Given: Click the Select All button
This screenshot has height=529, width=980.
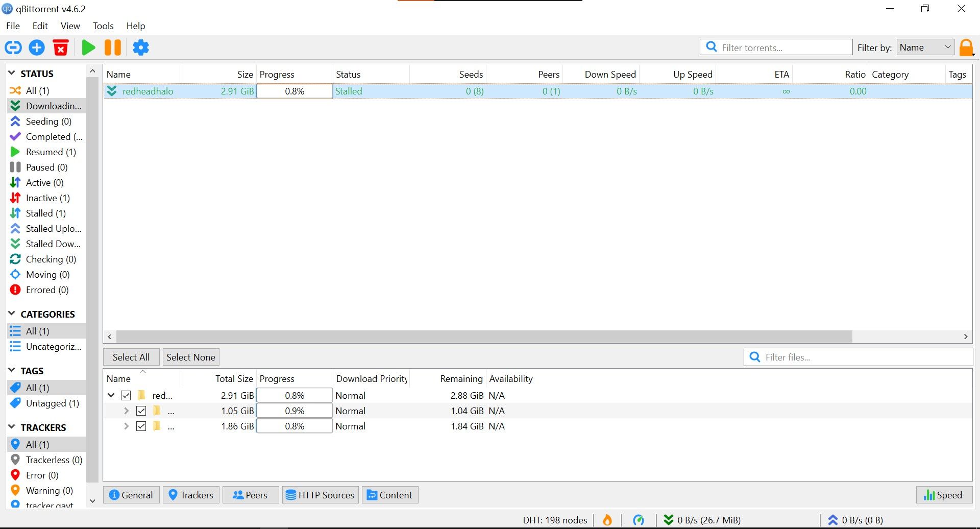Looking at the screenshot, I should click(x=131, y=356).
